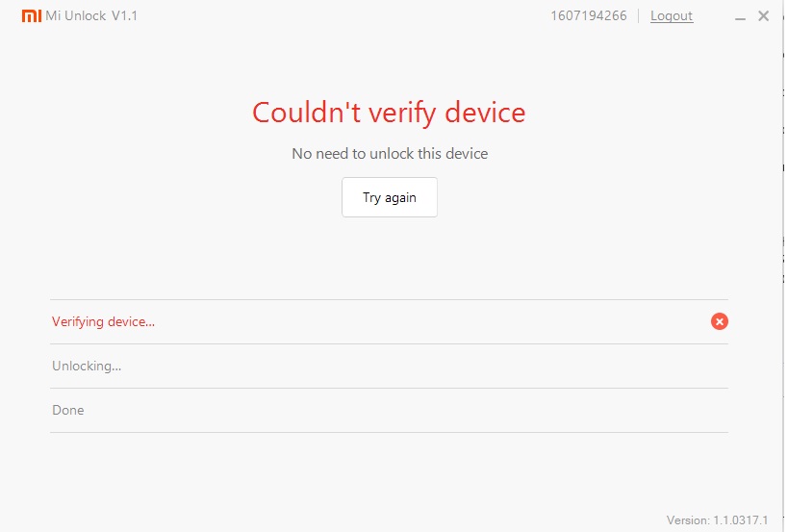Click the No need to unlock message
Viewport: 788px width, 532px height.
click(390, 153)
